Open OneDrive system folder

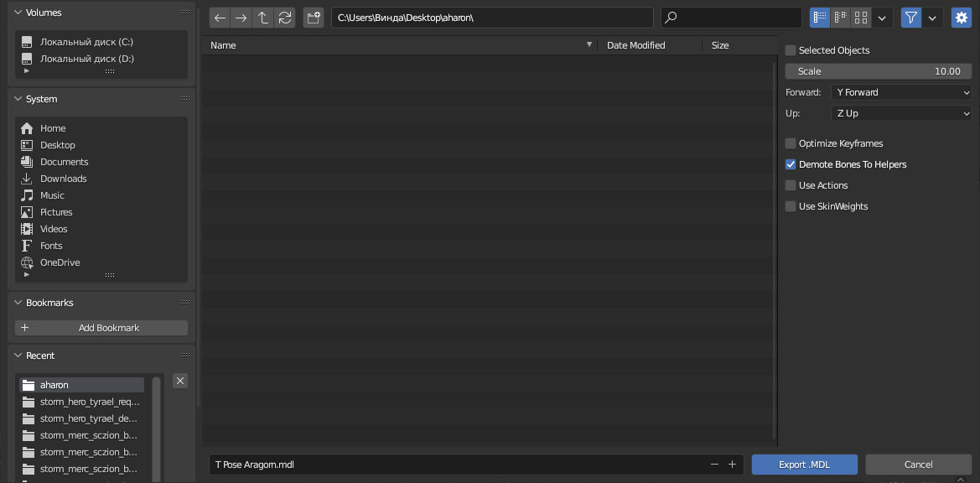[60, 263]
